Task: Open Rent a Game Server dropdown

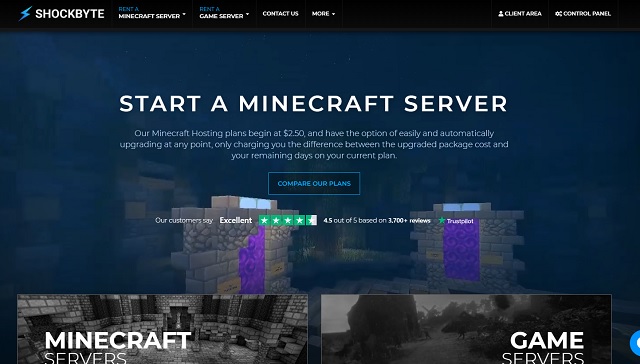Action: [x=224, y=13]
